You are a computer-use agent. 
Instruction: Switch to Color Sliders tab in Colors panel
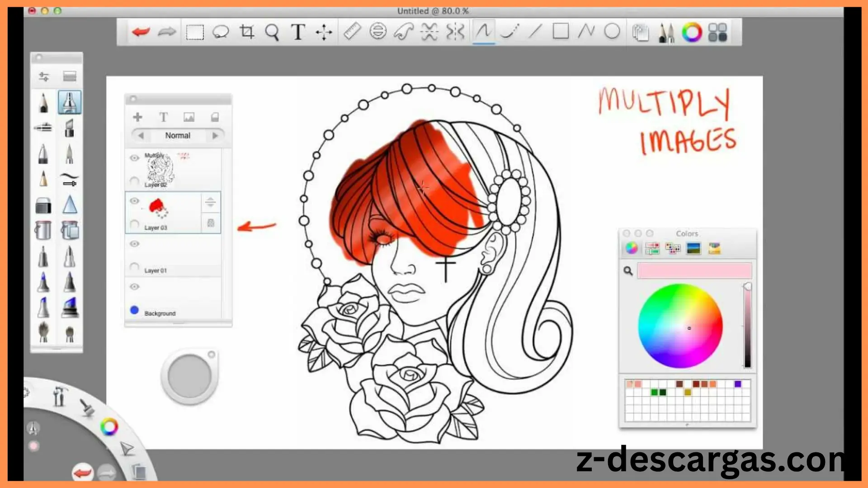[x=652, y=248]
